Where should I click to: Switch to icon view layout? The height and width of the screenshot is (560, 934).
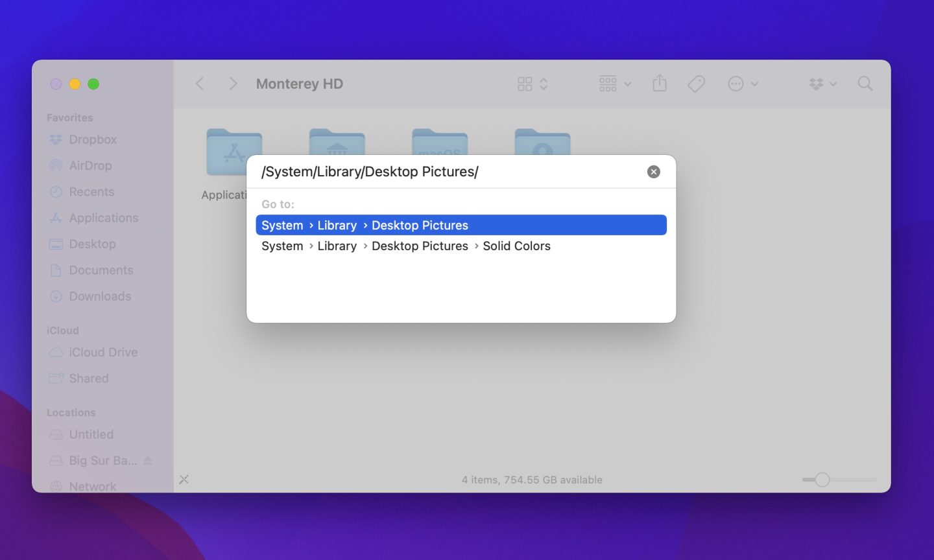coord(525,84)
